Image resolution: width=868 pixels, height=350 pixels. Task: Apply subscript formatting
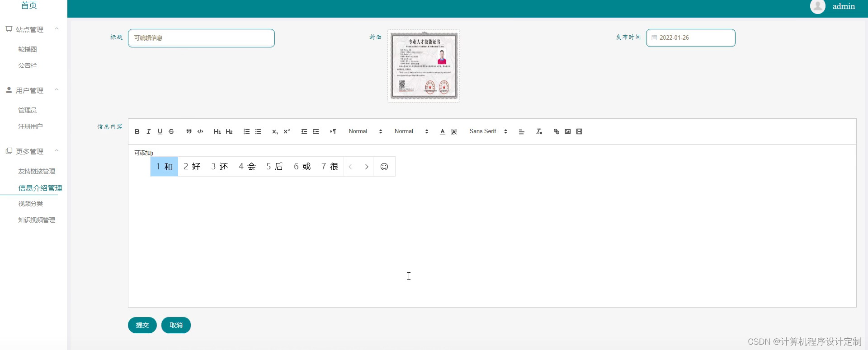tap(275, 131)
